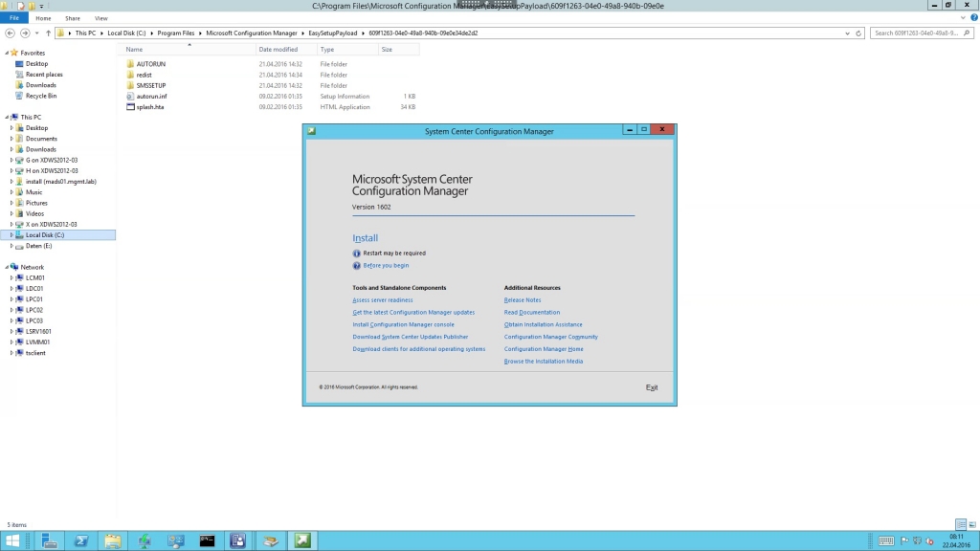Click the help icon beside Before you begin
This screenshot has width=980, height=551.
pyautogui.click(x=356, y=266)
